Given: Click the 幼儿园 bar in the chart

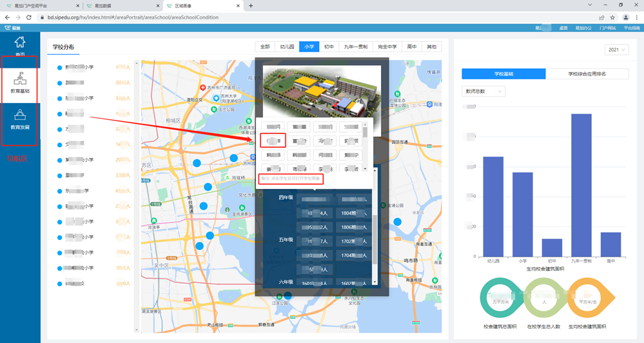Looking at the screenshot, I should click(x=493, y=206).
